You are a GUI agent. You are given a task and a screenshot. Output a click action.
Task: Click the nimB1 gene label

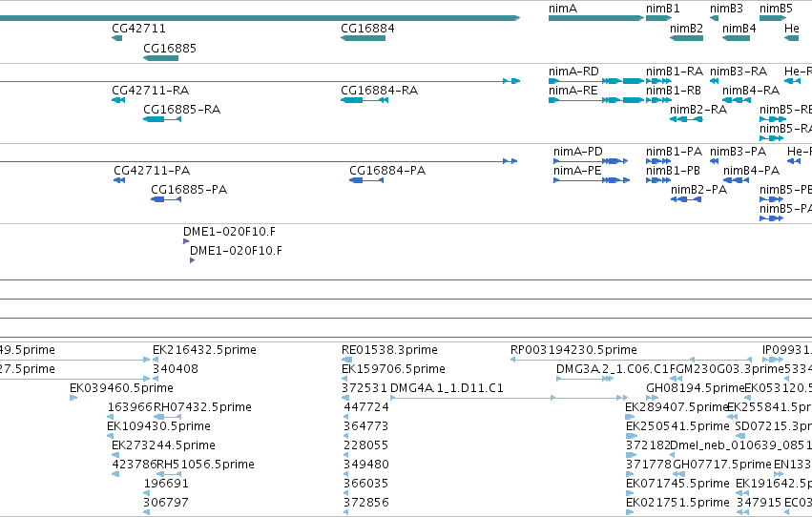pyautogui.click(x=662, y=9)
